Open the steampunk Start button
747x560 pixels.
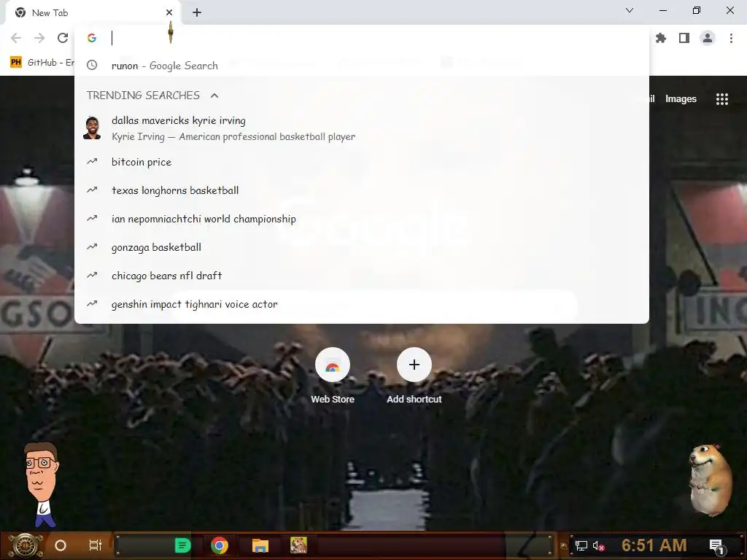(26, 545)
